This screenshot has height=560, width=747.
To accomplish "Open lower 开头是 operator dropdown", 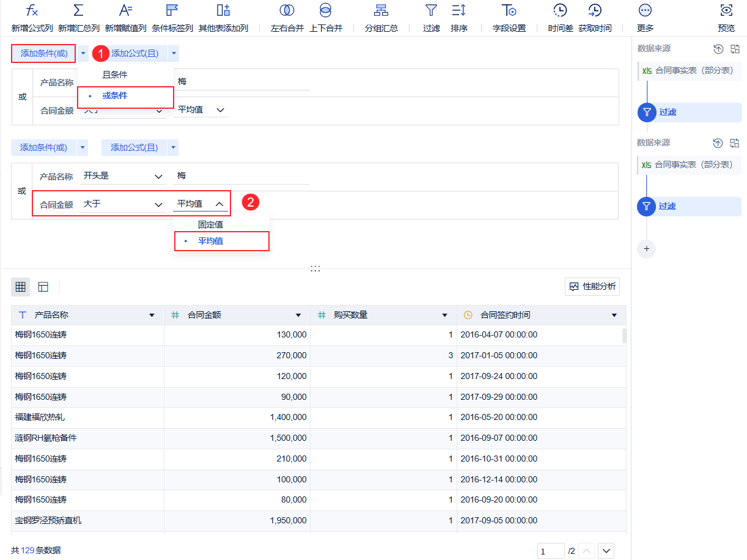I will [123, 176].
